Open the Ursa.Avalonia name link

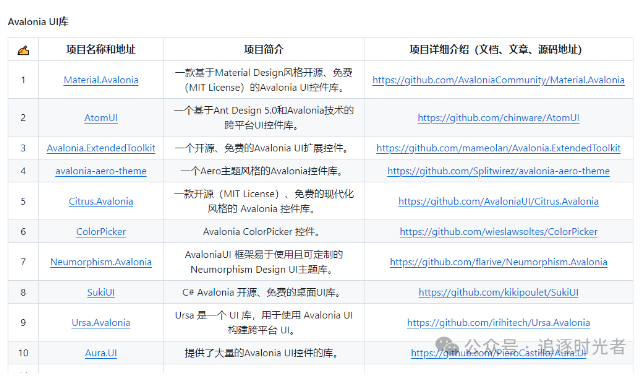(x=101, y=323)
